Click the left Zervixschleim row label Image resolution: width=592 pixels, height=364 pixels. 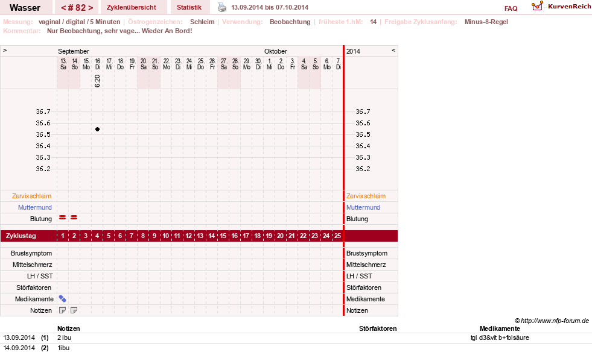pos(32,196)
